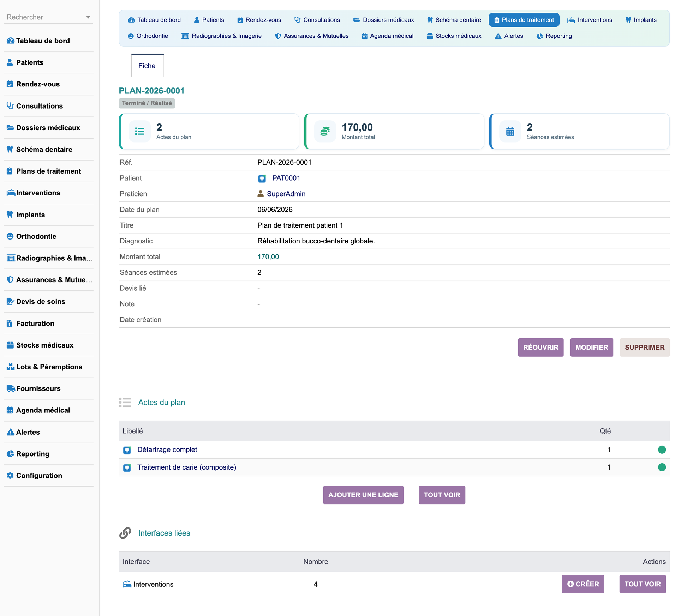Click Interventions bed icon in sidebar
The image size is (687, 616).
11,193
